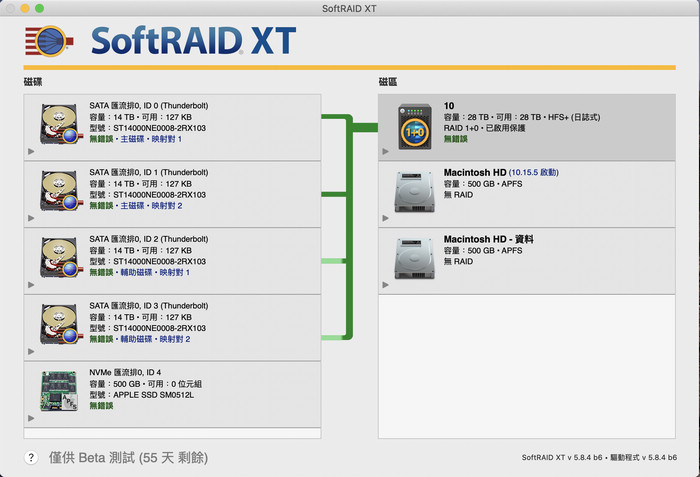Viewport: 700px width, 477px height.
Task: Expand the SATA ID 1 disk details
Action: pyautogui.click(x=31, y=218)
